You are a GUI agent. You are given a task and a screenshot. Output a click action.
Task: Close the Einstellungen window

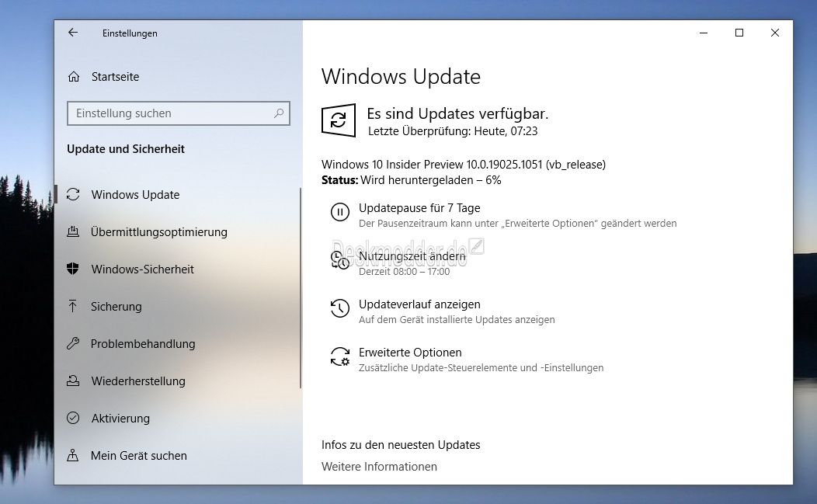[x=775, y=33]
